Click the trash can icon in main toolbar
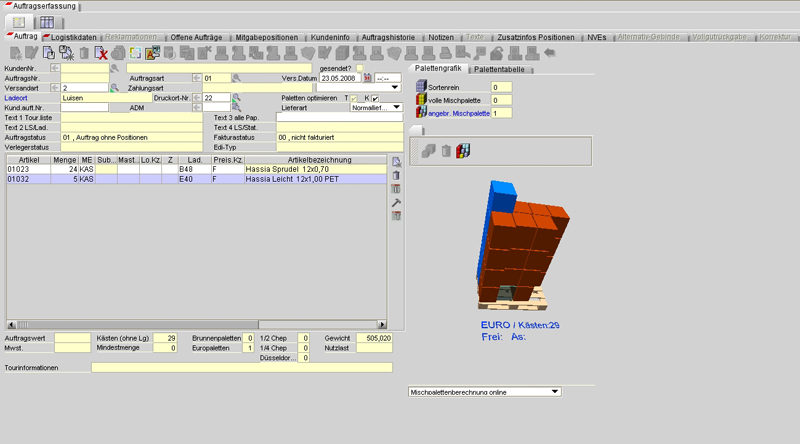This screenshot has height=444, width=800. click(84, 53)
